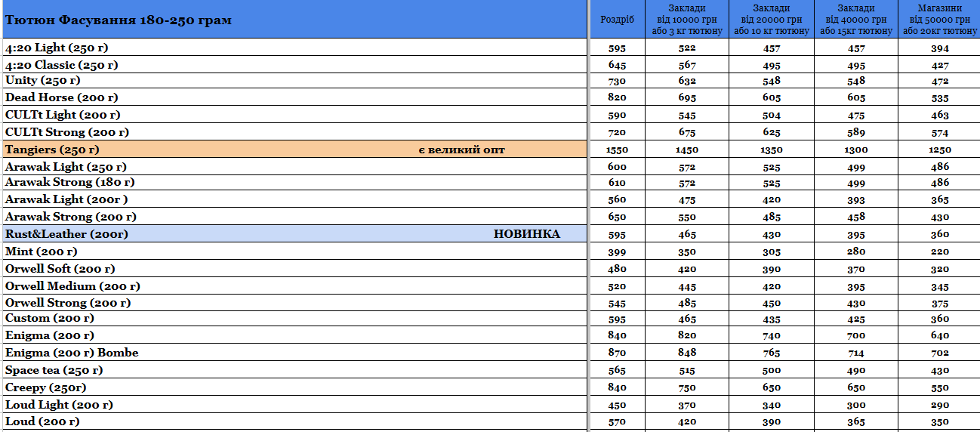Select the 'Arawak Strong (180 г)' cell

[x=294, y=182]
